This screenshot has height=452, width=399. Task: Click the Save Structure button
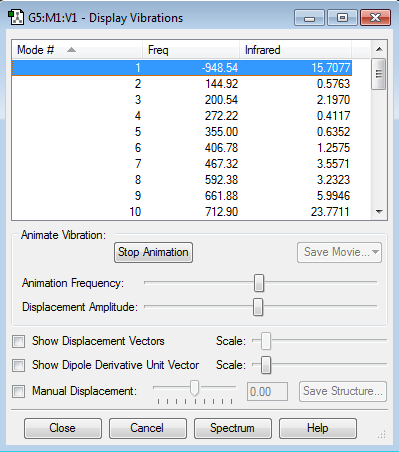[x=343, y=391]
